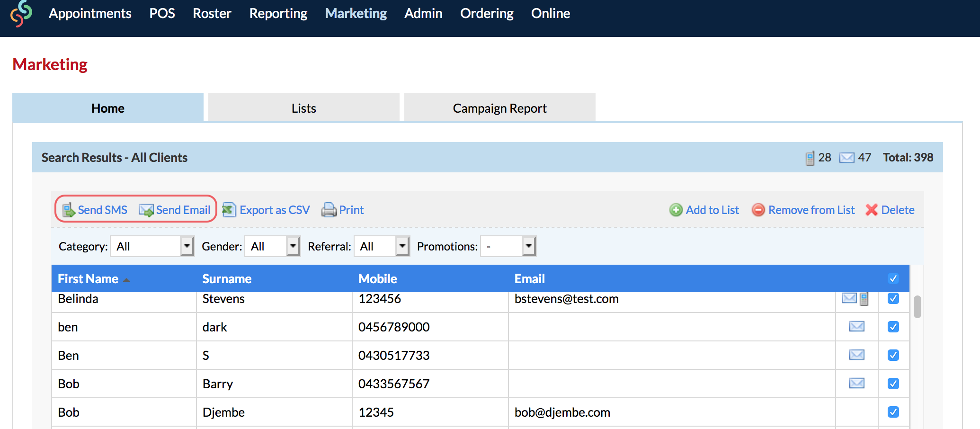Click the Delete link text

point(898,210)
